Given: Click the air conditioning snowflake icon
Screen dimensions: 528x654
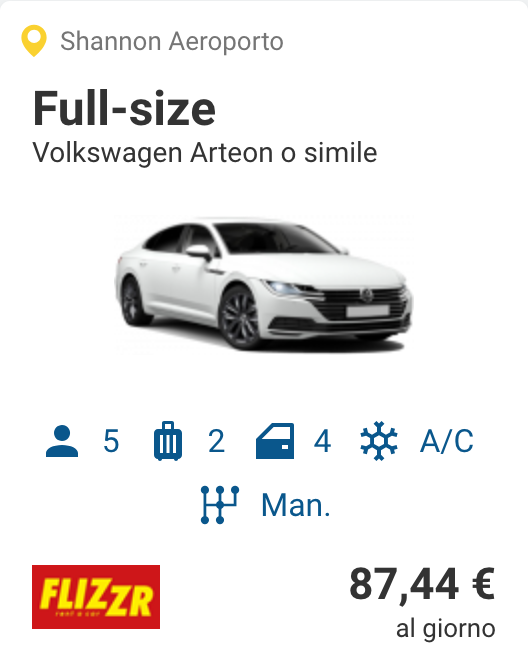Looking at the screenshot, I should 379,441.
